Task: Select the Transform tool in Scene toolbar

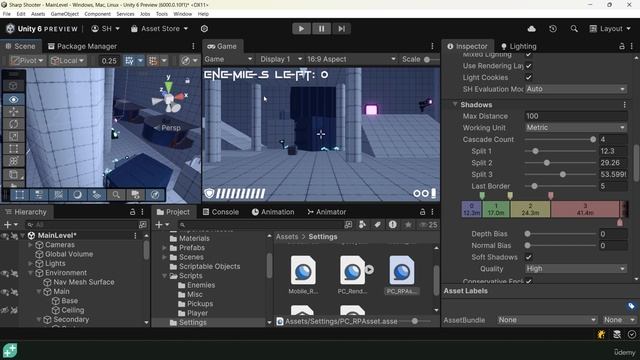Action: coord(13,161)
